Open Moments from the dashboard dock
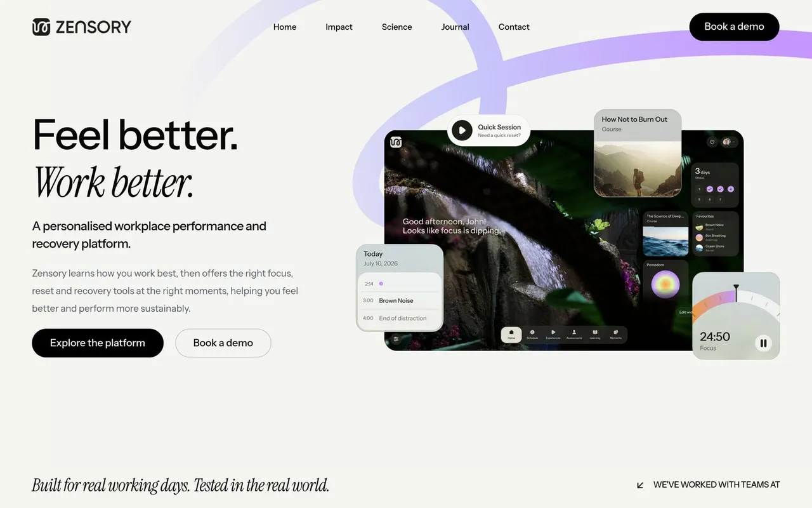This screenshot has width=812, height=508. (616, 335)
